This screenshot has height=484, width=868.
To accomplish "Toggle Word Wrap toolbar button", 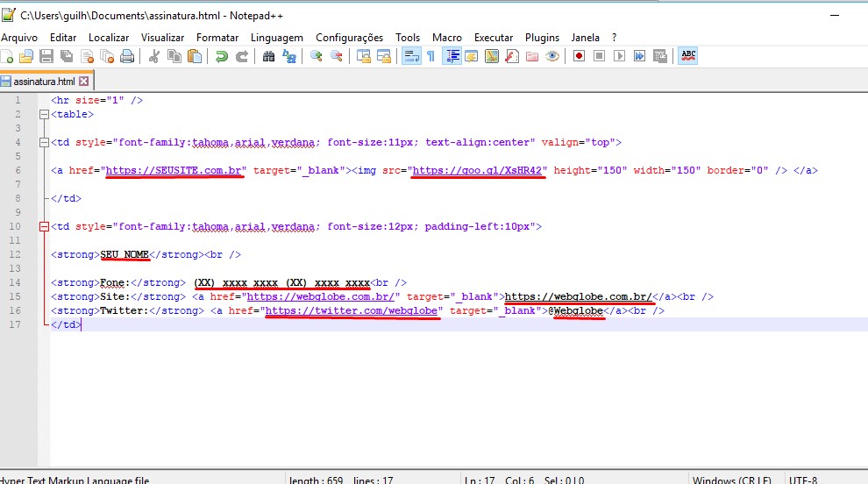I will (410, 56).
